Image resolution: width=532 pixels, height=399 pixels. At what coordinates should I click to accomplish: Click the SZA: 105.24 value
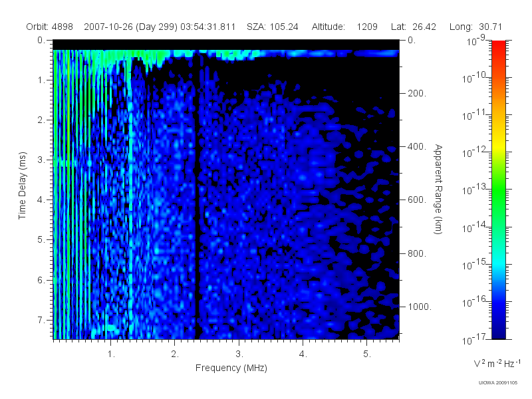click(273, 27)
